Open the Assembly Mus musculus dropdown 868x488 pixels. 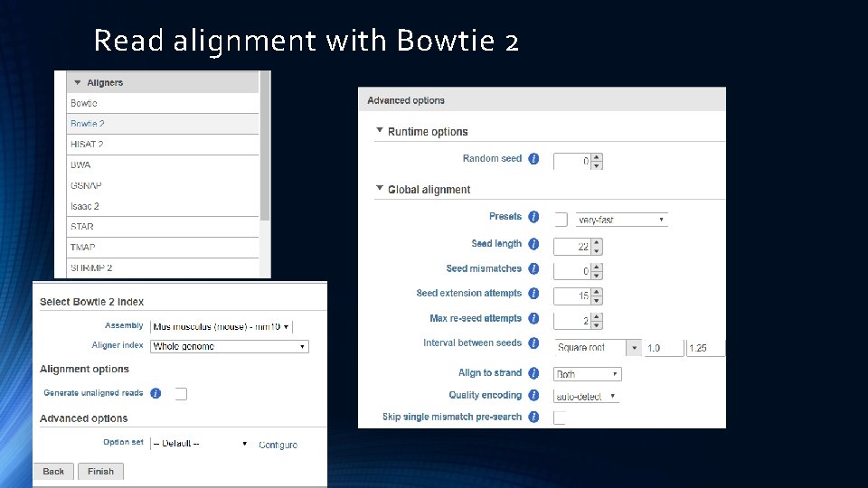tap(221, 327)
